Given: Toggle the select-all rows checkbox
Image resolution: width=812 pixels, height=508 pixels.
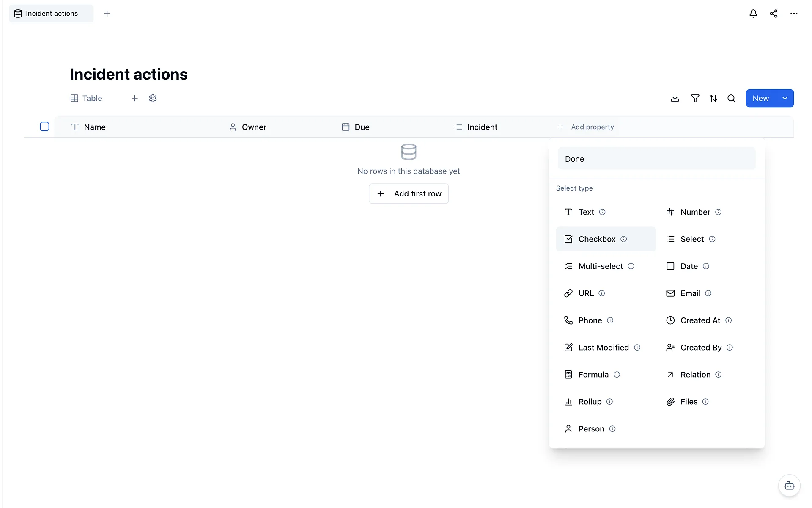Looking at the screenshot, I should [x=44, y=127].
